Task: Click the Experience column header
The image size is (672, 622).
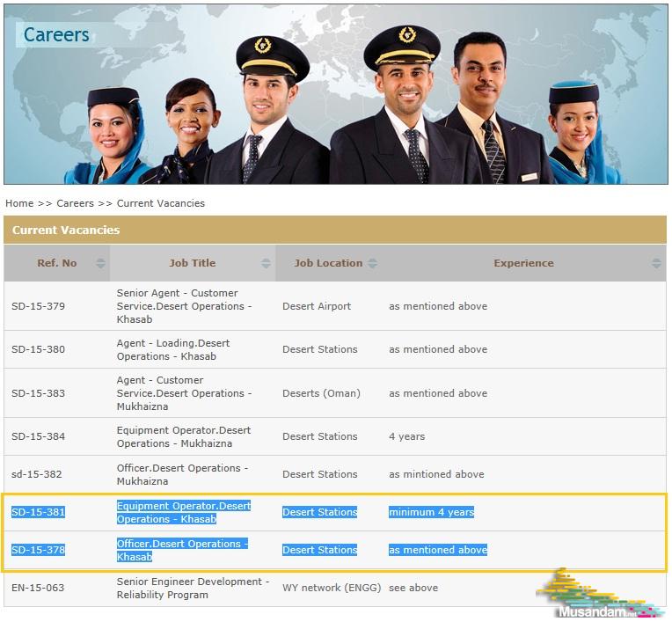Action: (523, 263)
